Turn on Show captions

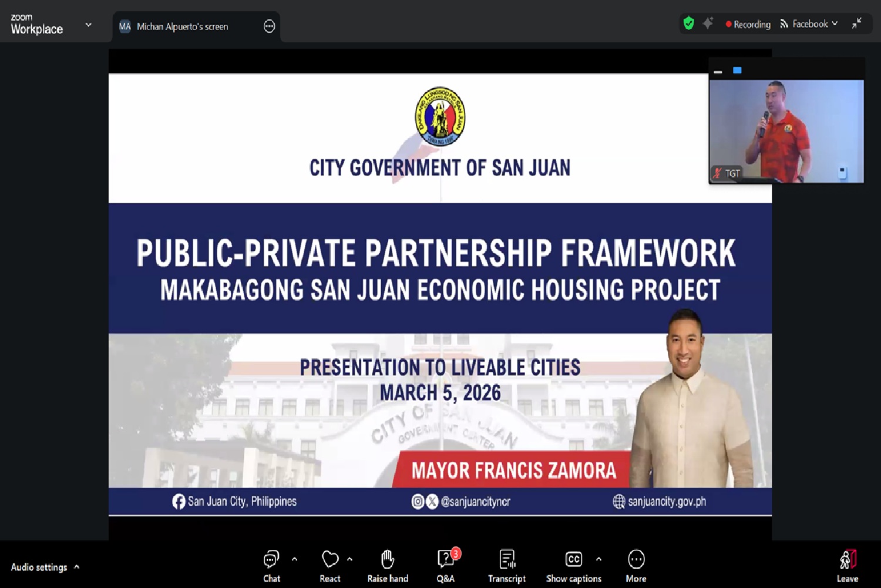click(x=573, y=566)
